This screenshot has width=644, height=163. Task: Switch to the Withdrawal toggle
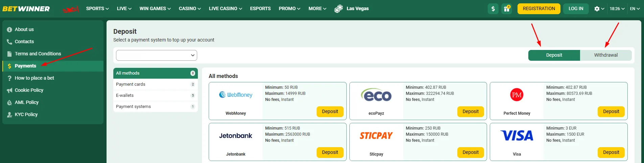605,55
